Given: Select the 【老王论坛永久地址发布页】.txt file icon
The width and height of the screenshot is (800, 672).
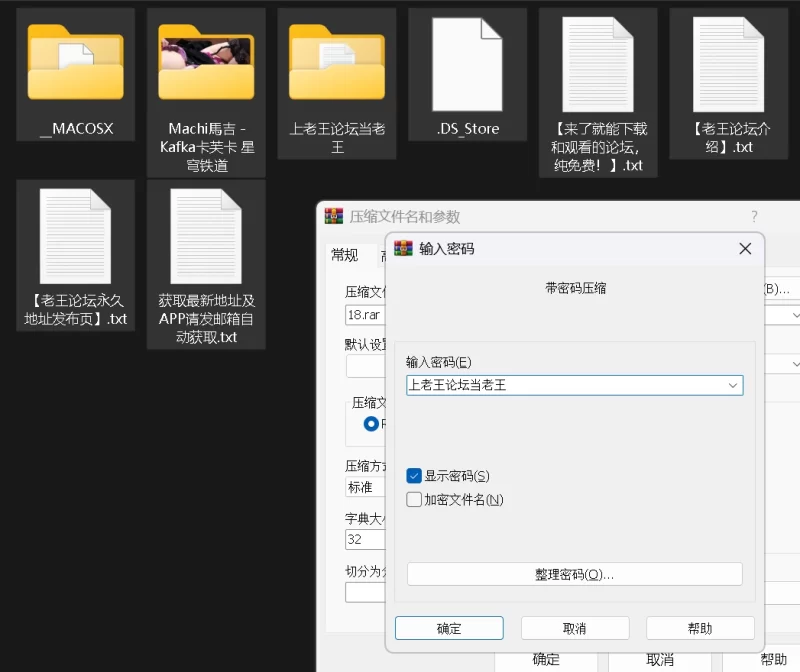Looking at the screenshot, I should 75,234.
